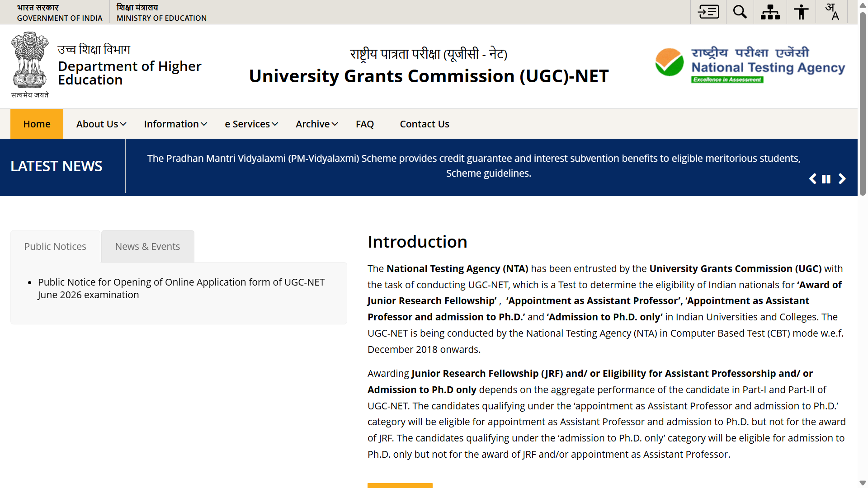Open accessibility options figure icon
Viewport: 868px width, 488px height.
point(801,12)
